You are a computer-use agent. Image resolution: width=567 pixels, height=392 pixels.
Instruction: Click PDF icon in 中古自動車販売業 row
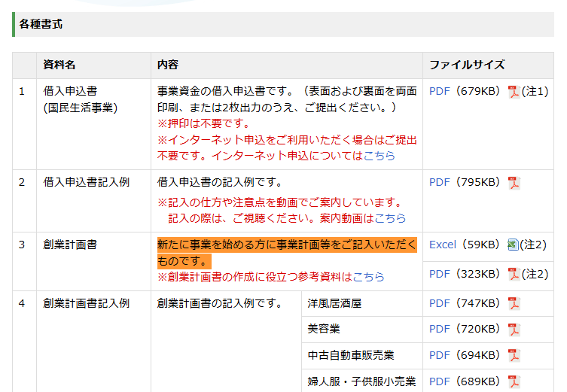514,355
